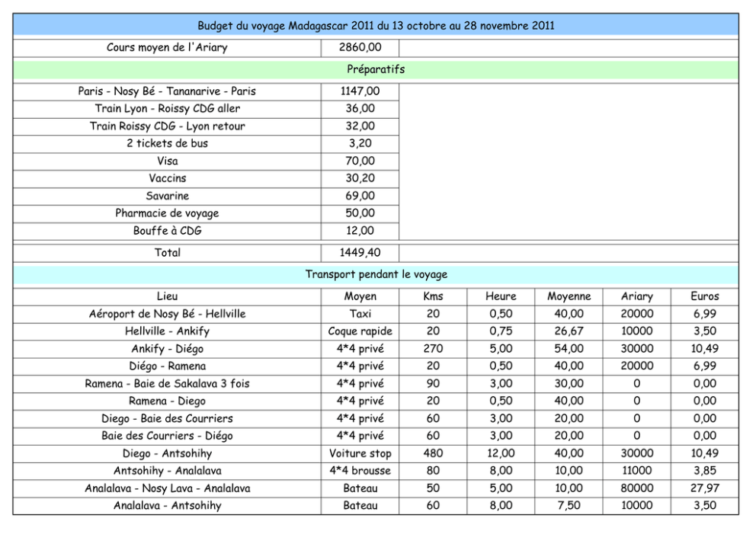Image resolution: width=756 pixels, height=534 pixels.
Task: Click the 270 kms cell for Ankify - Diégo
Action: coord(433,349)
